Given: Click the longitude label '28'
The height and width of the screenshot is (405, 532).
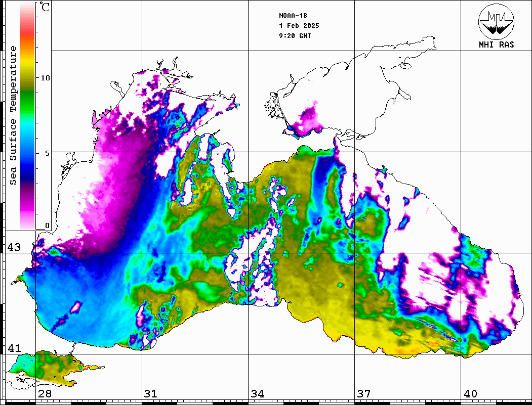Looking at the screenshot, I should click(45, 394).
